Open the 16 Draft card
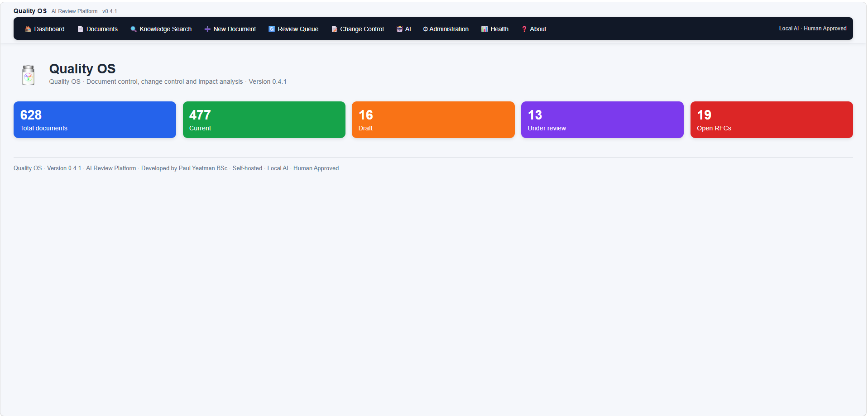The height and width of the screenshot is (416, 868). (433, 120)
